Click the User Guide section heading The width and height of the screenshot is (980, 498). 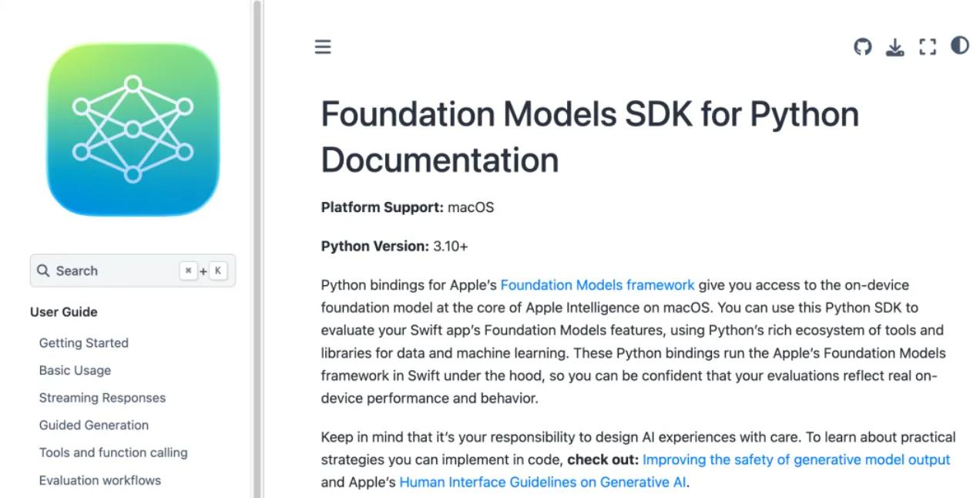(64, 312)
